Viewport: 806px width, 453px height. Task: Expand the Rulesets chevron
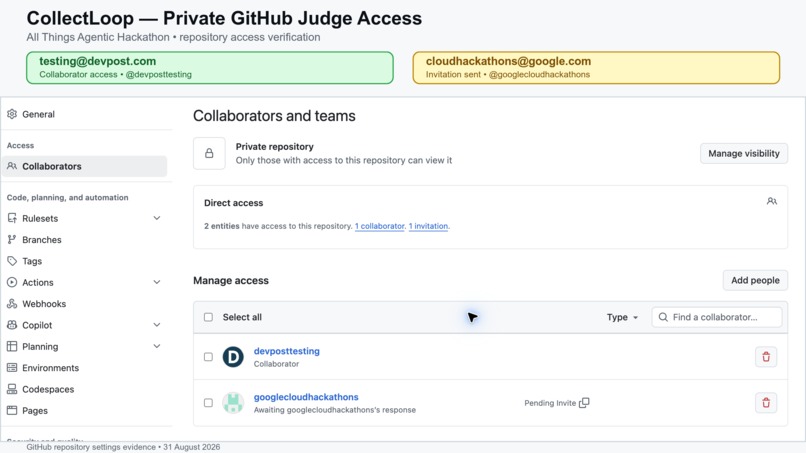point(157,218)
